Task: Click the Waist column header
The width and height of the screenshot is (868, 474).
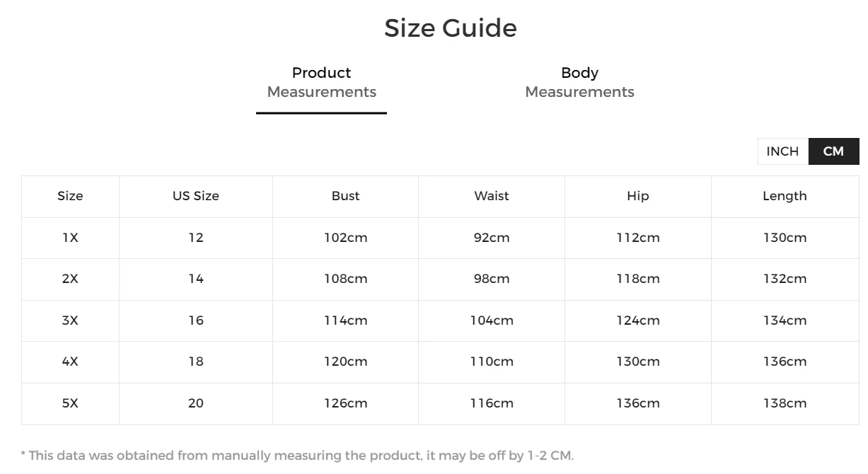Action: (492, 197)
